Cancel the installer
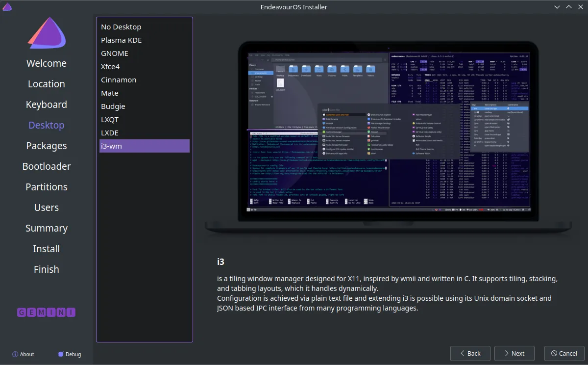Image resolution: width=588 pixels, height=365 pixels. (564, 353)
